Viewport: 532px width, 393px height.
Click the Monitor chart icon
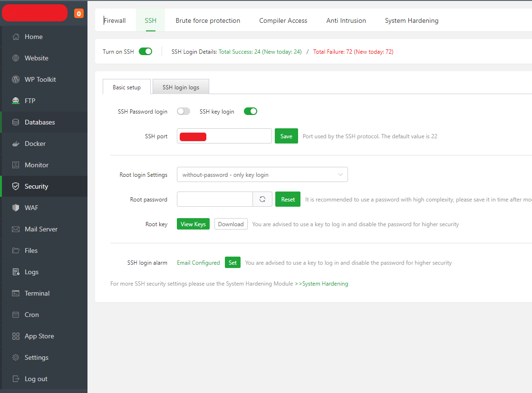point(16,165)
